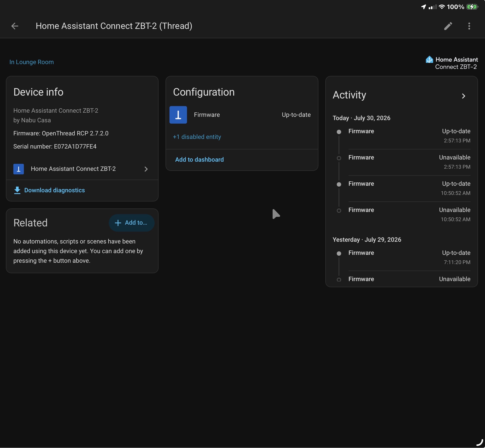Image resolution: width=485 pixels, height=448 pixels.
Task: Check the battery charging status icon
Action: point(472,7)
